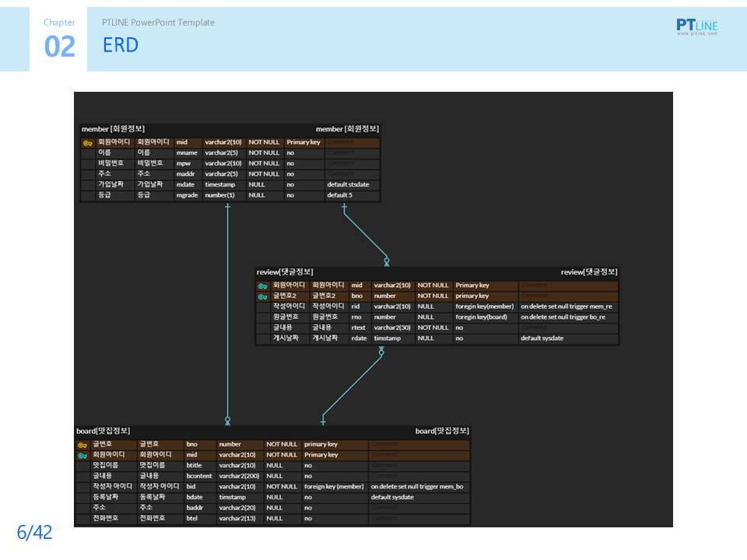Image resolution: width=747 pixels, height=560 pixels.
Task: Click the 'varchar2(30)' data type cell
Action: click(x=392, y=327)
